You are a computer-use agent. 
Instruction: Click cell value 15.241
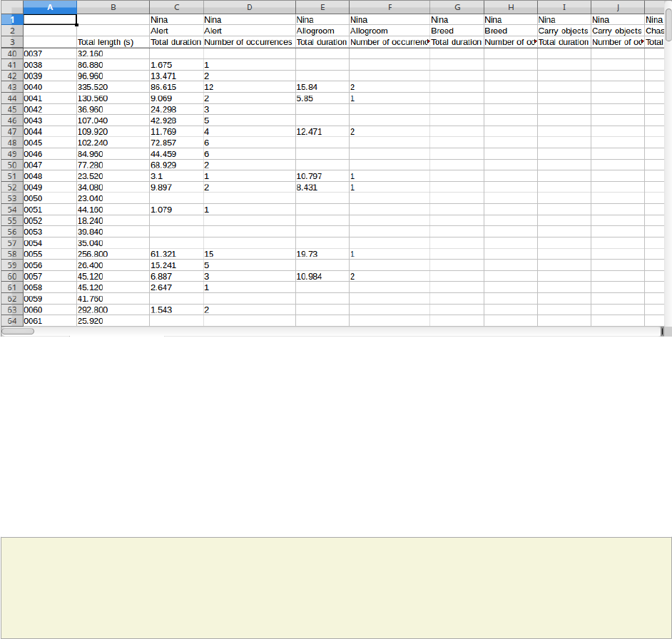(x=177, y=265)
